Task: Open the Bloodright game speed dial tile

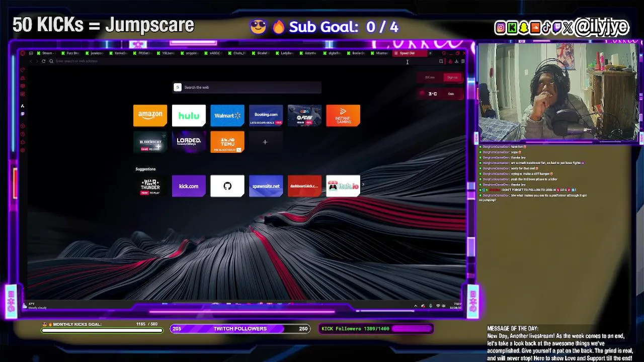Action: pyautogui.click(x=150, y=142)
